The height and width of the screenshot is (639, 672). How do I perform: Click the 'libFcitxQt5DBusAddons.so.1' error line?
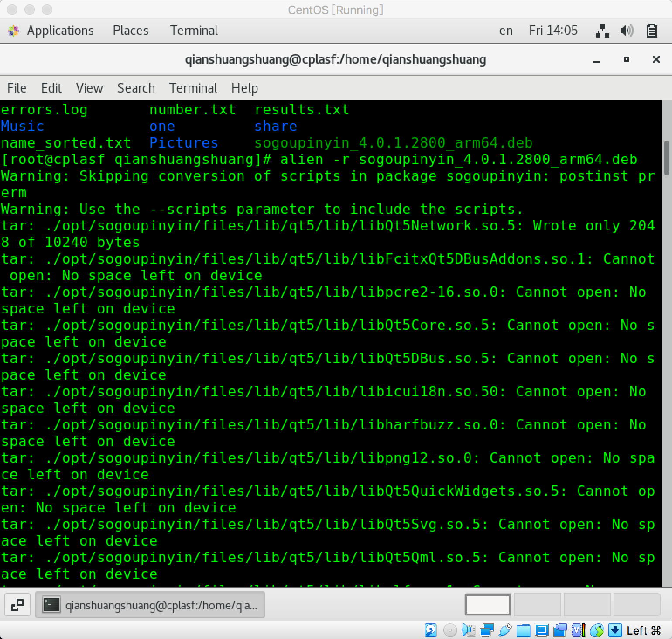click(328, 268)
